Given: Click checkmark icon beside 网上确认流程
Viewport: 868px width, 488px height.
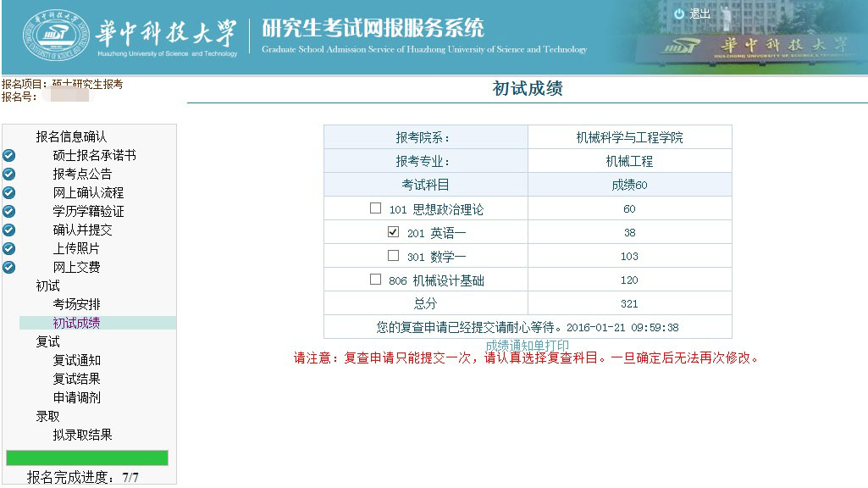Looking at the screenshot, I should [x=9, y=193].
